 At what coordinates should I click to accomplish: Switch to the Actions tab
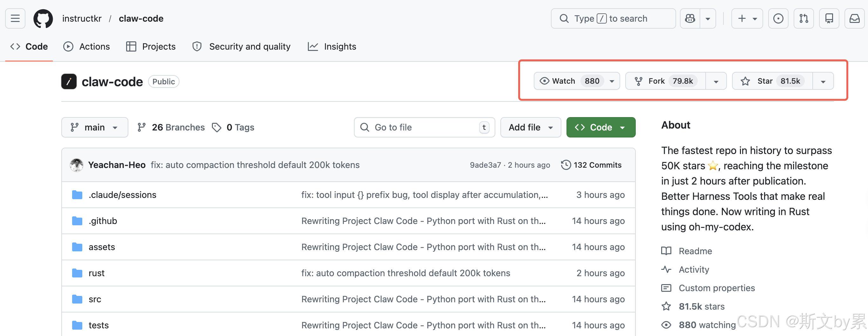[87, 46]
